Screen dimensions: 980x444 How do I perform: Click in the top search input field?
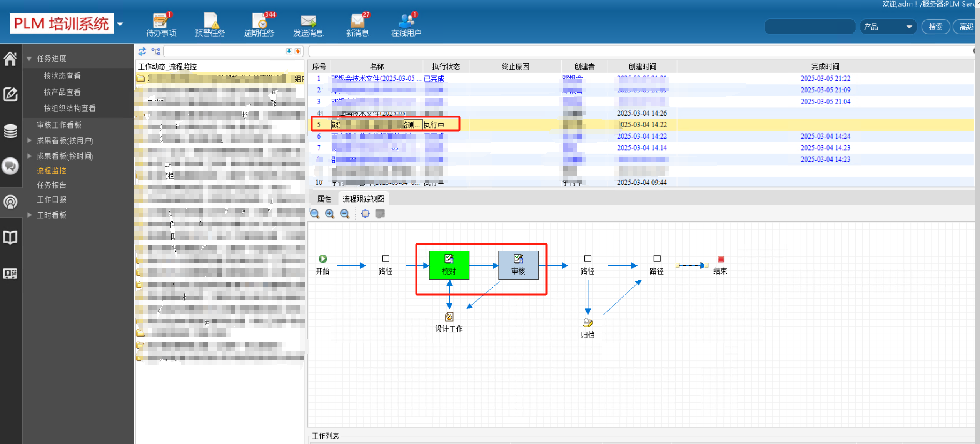pos(809,27)
